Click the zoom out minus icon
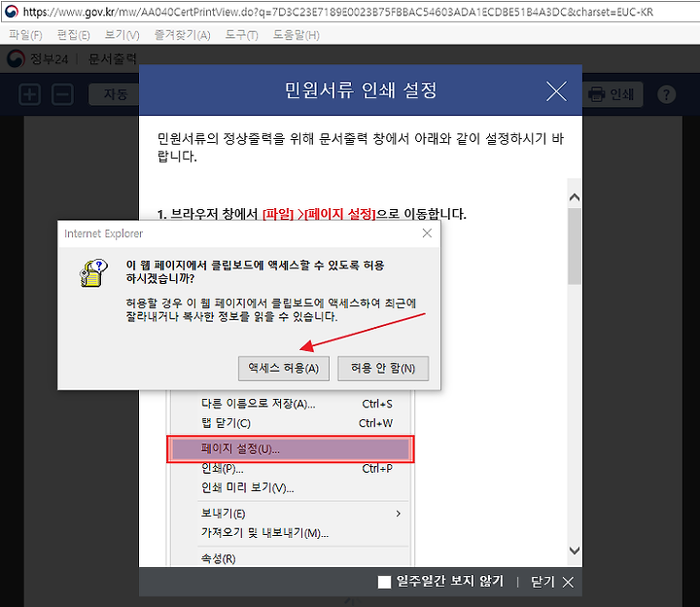This screenshot has height=607, width=700. click(x=62, y=94)
